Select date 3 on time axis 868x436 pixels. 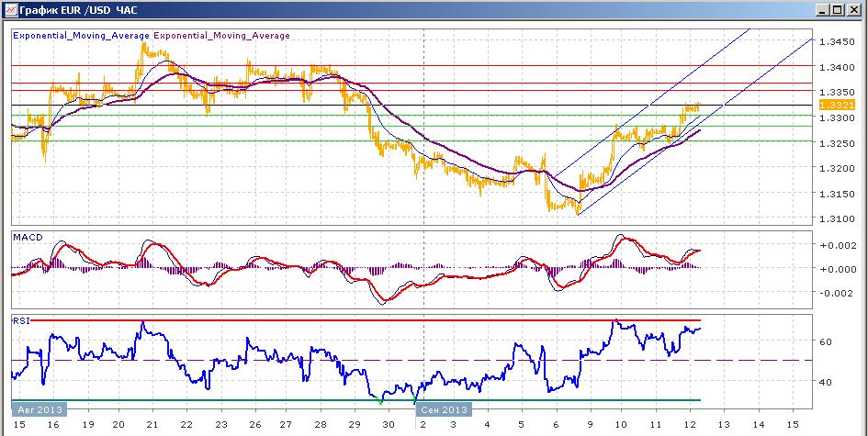pyautogui.click(x=453, y=424)
